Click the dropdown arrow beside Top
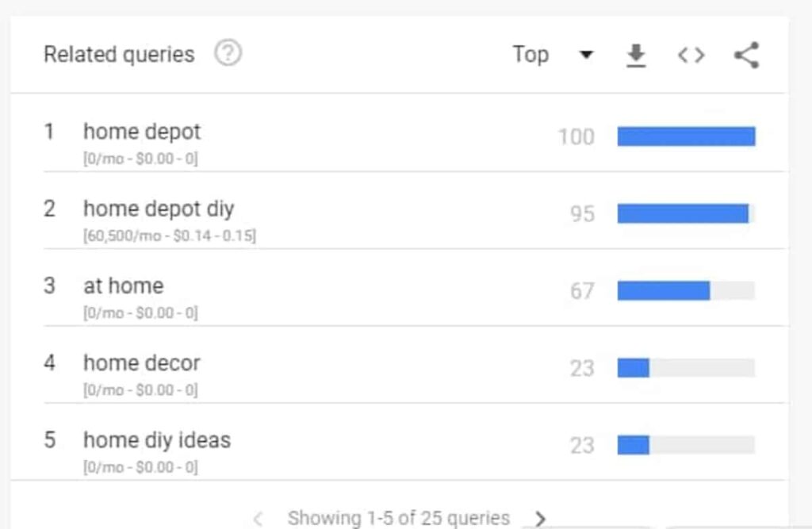This screenshot has height=529, width=812. click(586, 55)
